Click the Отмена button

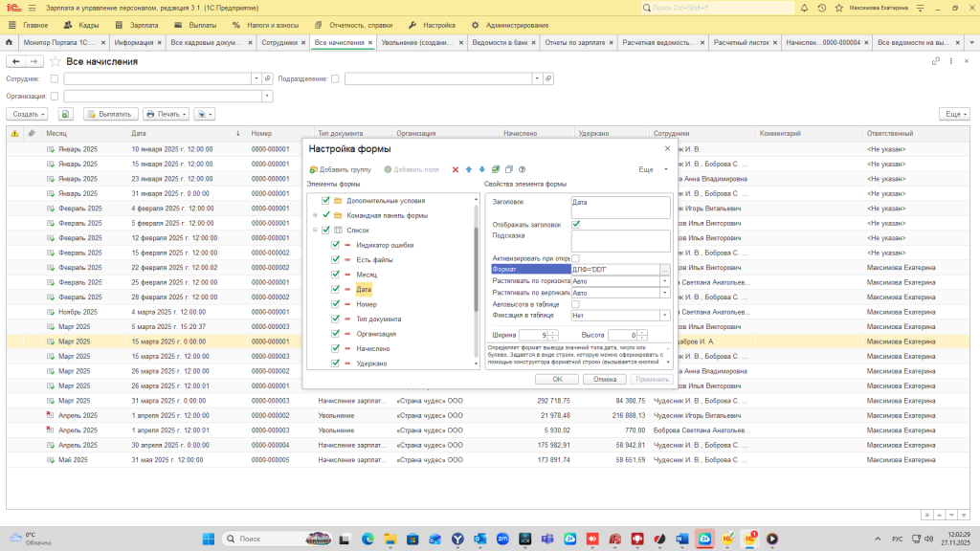[x=604, y=379]
